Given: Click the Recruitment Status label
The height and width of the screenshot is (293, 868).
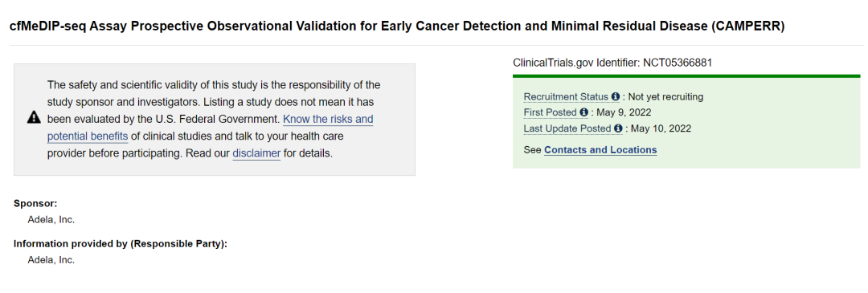Looking at the screenshot, I should (x=566, y=97).
